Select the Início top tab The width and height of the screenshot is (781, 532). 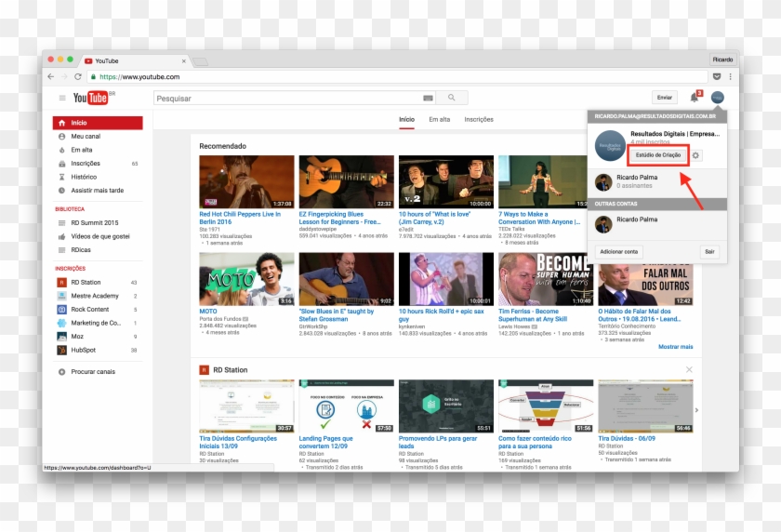click(x=406, y=120)
